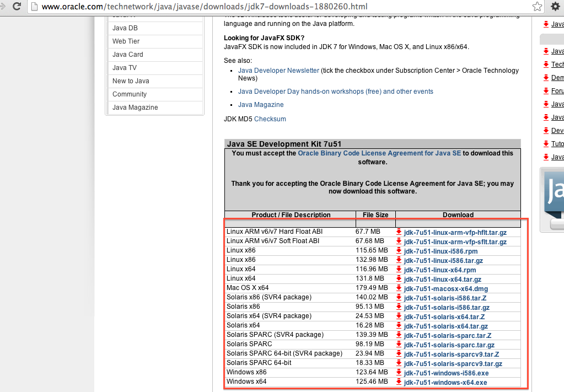Download jdk-7u51-solaris-x64.tar.gz

446,326
